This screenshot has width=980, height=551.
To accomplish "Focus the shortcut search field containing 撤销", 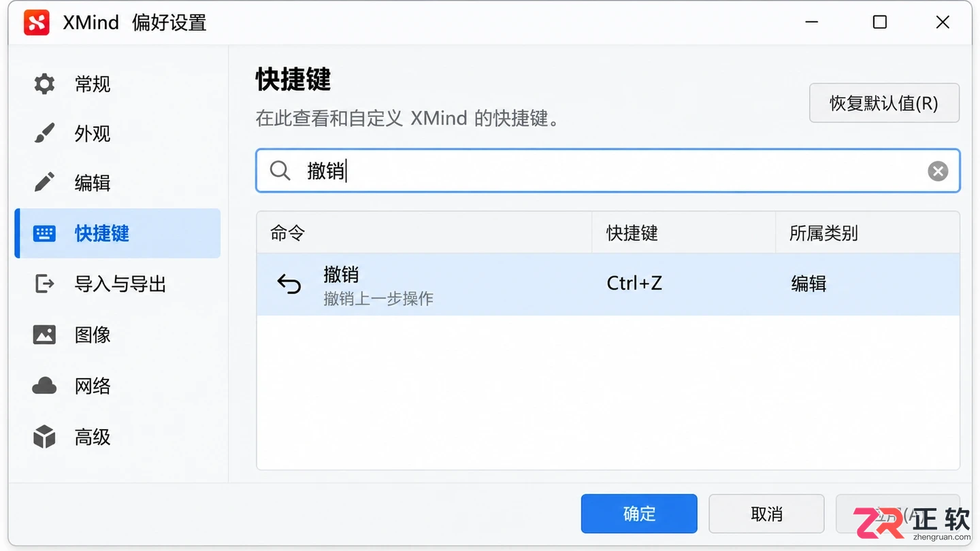I will click(608, 171).
